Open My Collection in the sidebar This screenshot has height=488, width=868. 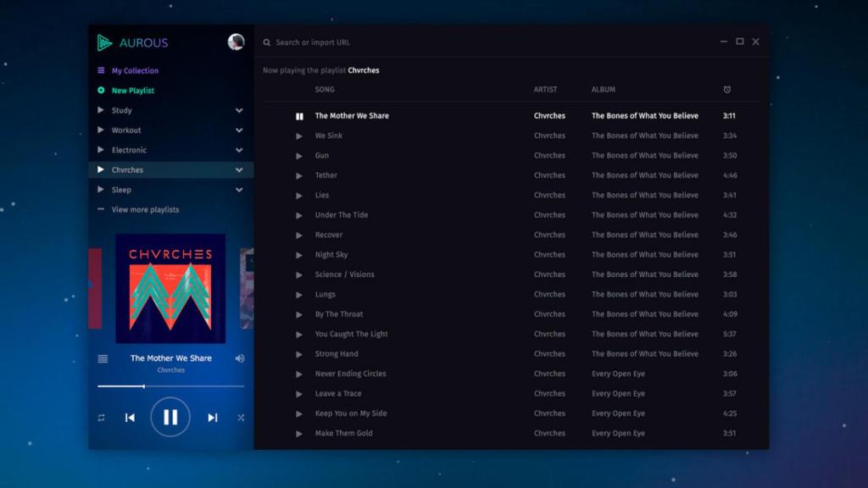[x=135, y=71]
